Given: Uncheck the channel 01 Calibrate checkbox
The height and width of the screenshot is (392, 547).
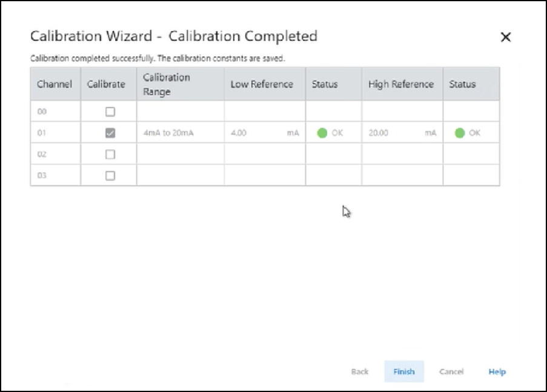Looking at the screenshot, I should [110, 133].
